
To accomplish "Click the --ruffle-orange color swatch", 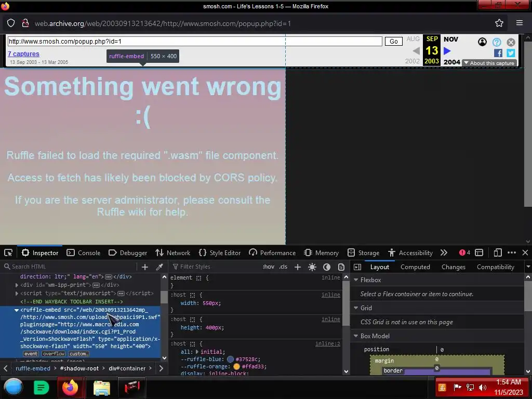I will (236, 366).
